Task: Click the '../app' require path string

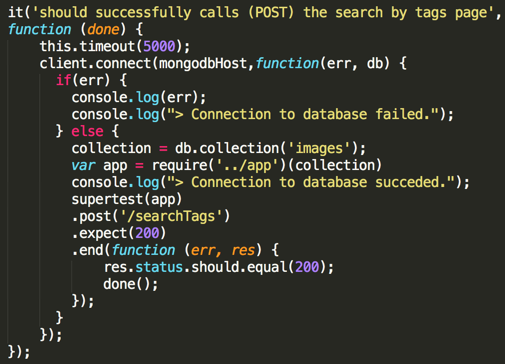Action: 248,165
